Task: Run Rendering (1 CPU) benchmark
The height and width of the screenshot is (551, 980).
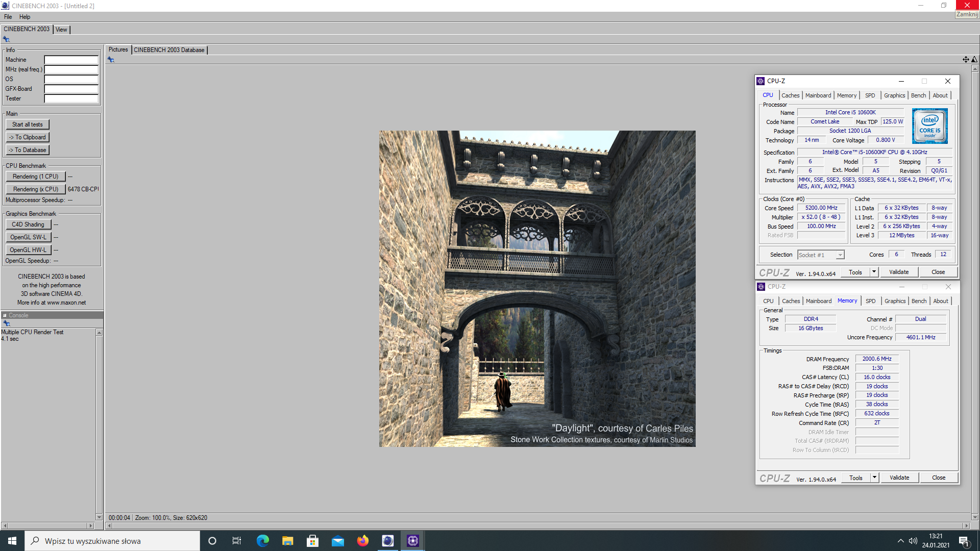Action: [36, 177]
